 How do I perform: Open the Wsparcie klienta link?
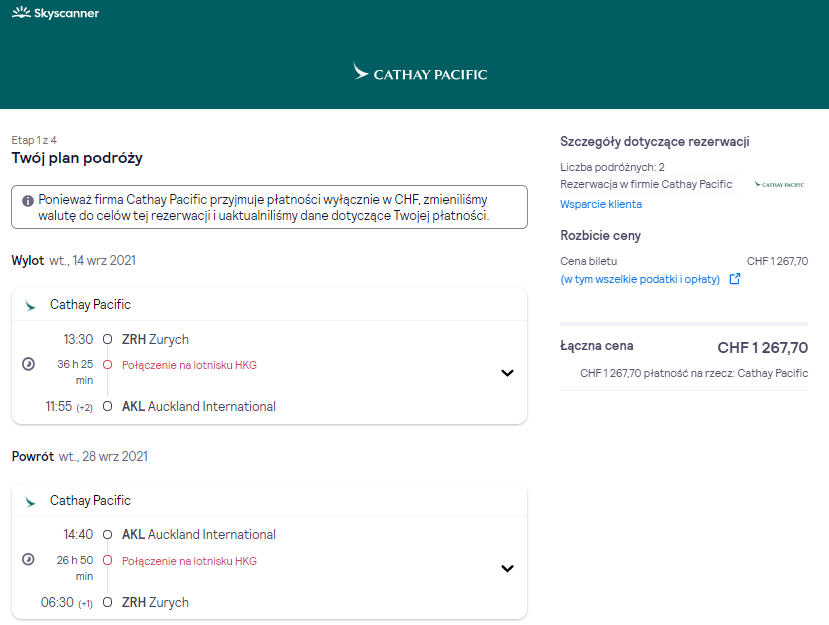(601, 204)
